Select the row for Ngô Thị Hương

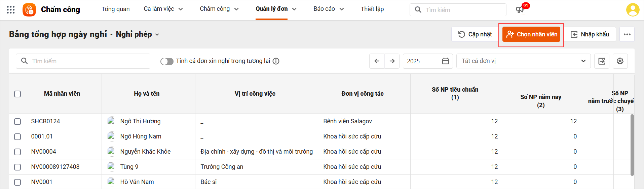pos(17,122)
